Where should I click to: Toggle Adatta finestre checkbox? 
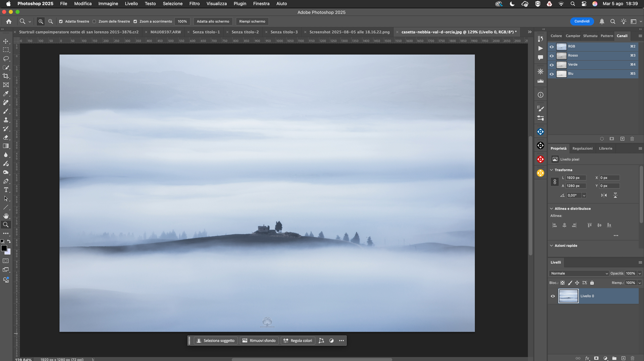[61, 21]
